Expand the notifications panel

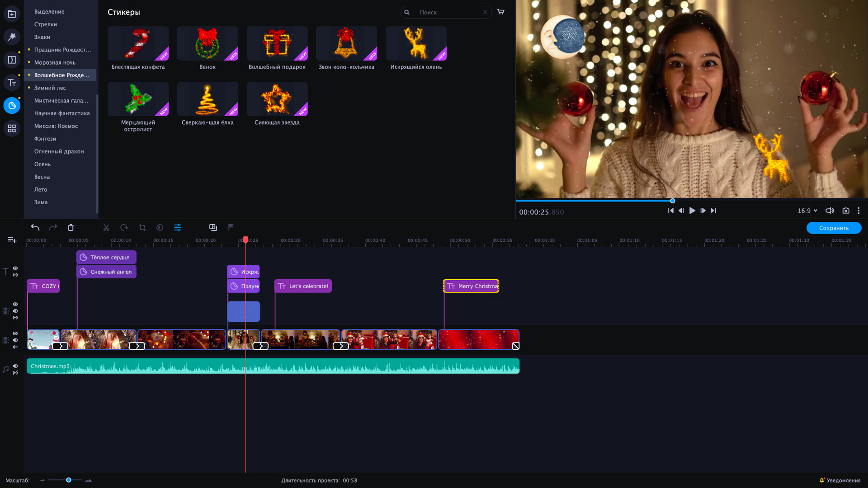[x=841, y=480]
